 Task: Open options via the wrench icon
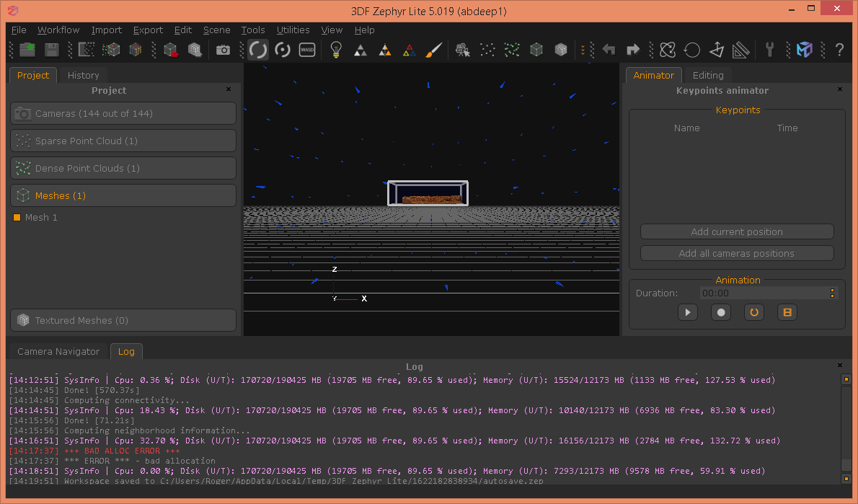[x=769, y=50]
